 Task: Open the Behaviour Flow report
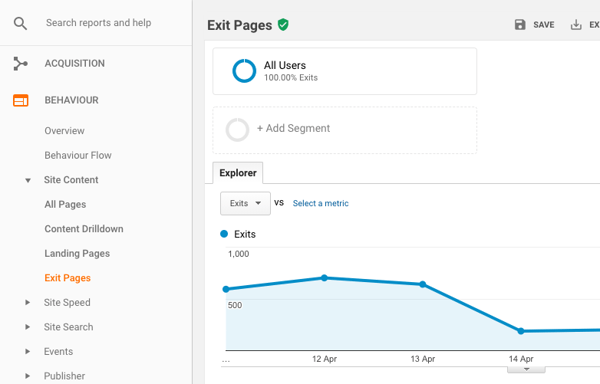[x=78, y=155]
